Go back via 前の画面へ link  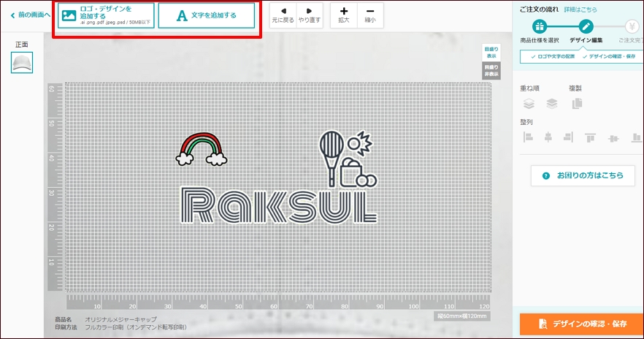coord(31,15)
